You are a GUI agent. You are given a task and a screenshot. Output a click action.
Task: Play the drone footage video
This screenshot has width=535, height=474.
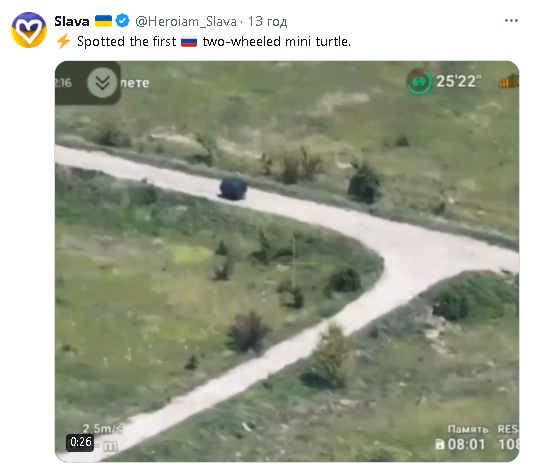point(287,261)
